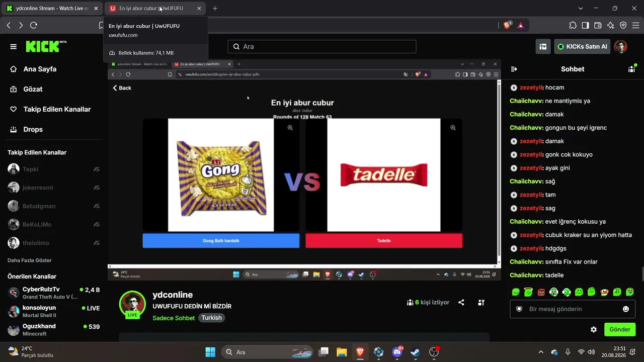Go to the Kick logo homepage
This screenshot has width=644, height=362.
tap(46, 46)
